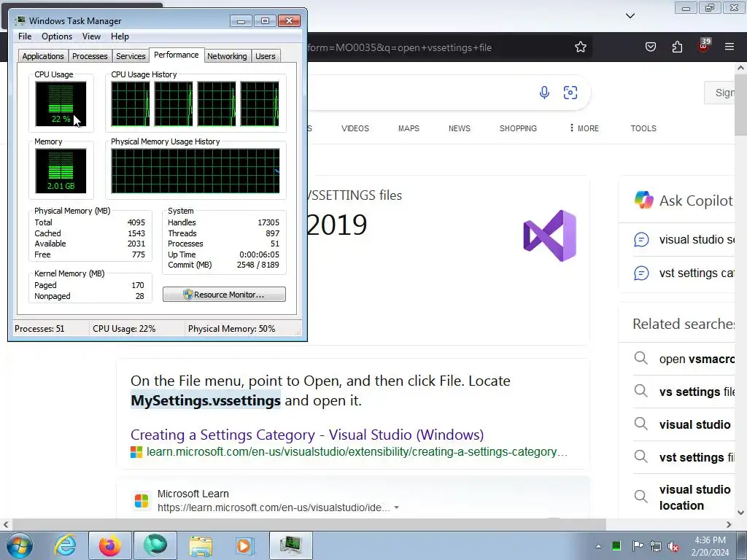Open 'Creating a Settings Category' result link
747x560 pixels.
pyautogui.click(x=307, y=435)
